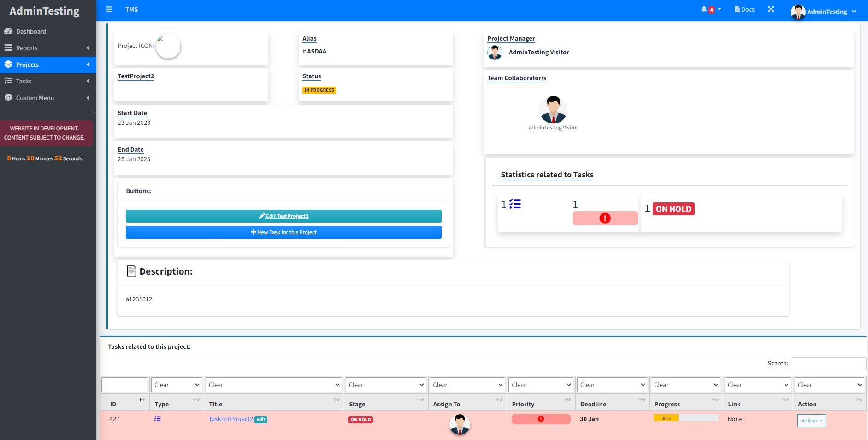868x440 pixels.
Task: Open the notifications bell icon
Action: pos(704,9)
